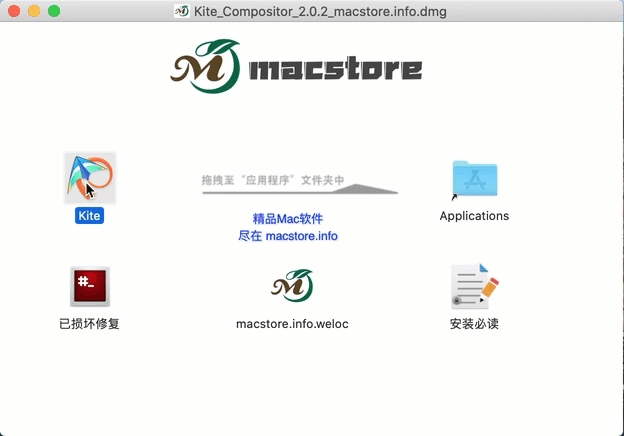Select the 已损坏修复 script icon

[90, 286]
